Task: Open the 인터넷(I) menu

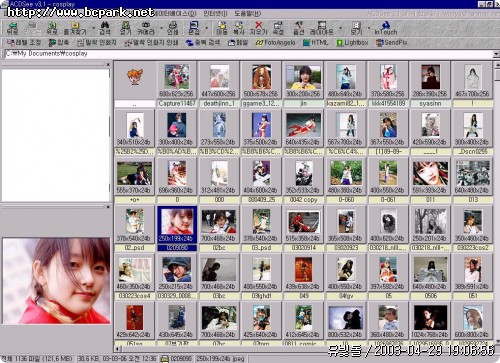Action: click(x=215, y=14)
